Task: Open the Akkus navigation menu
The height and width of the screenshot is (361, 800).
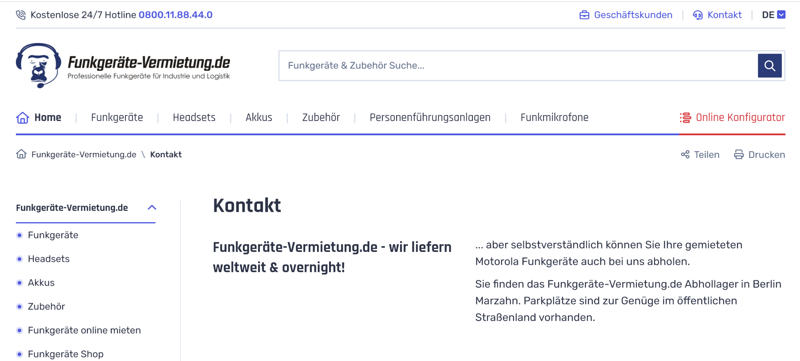Action: click(259, 118)
